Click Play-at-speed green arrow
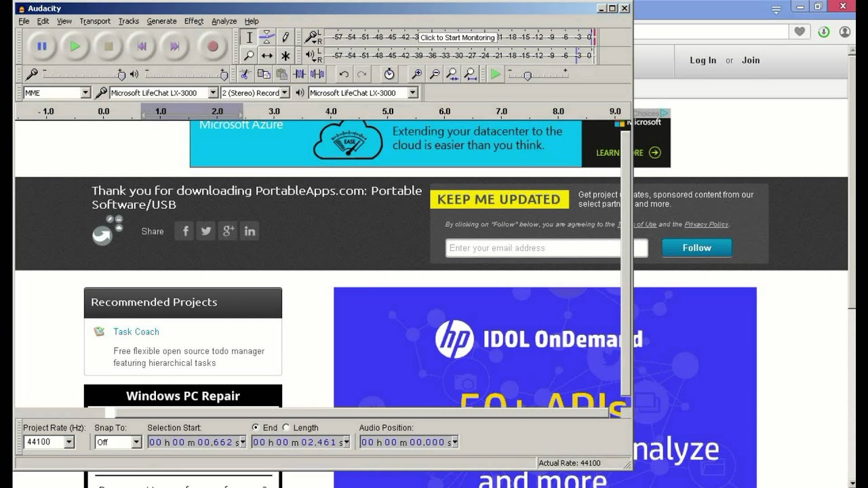The height and width of the screenshot is (488, 868). [x=496, y=75]
